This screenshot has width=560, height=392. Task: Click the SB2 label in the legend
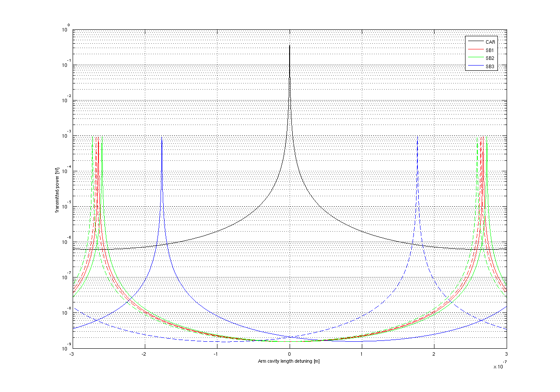tap(489, 58)
